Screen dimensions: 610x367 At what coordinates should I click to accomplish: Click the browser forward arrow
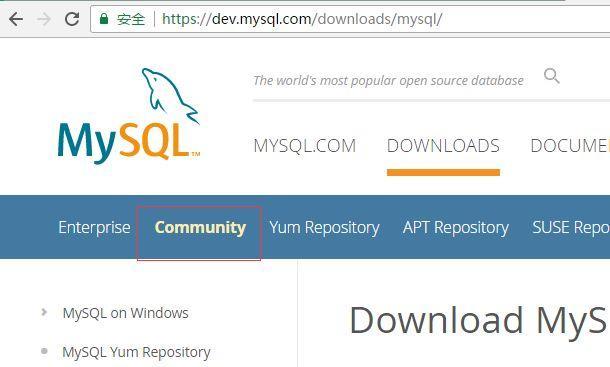click(44, 19)
